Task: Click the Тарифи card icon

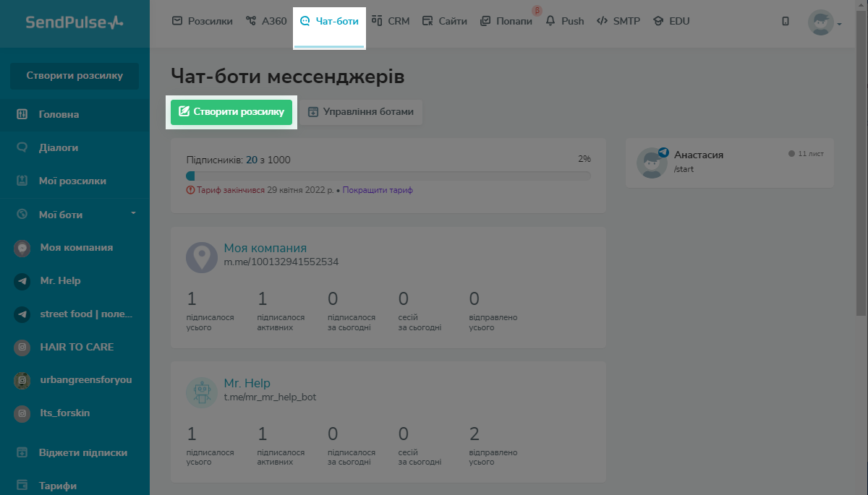Action: (22, 486)
